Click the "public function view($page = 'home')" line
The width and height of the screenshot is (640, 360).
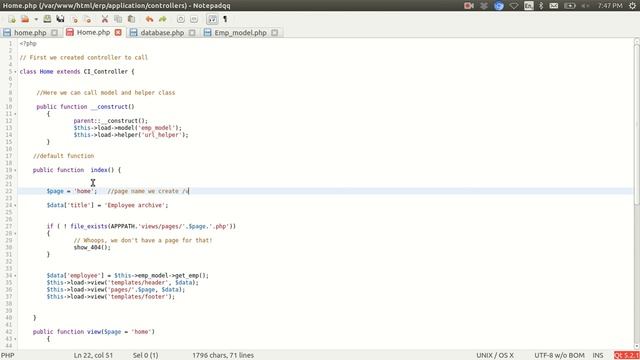pyautogui.click(x=94, y=332)
